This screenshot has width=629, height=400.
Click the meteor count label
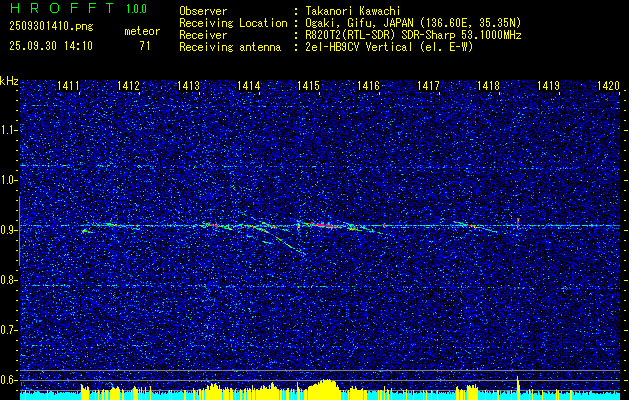[142, 31]
